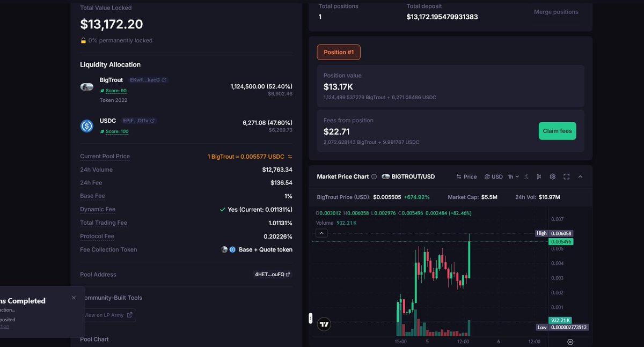Click Merge positions
The image size is (644, 347).
pos(556,12)
